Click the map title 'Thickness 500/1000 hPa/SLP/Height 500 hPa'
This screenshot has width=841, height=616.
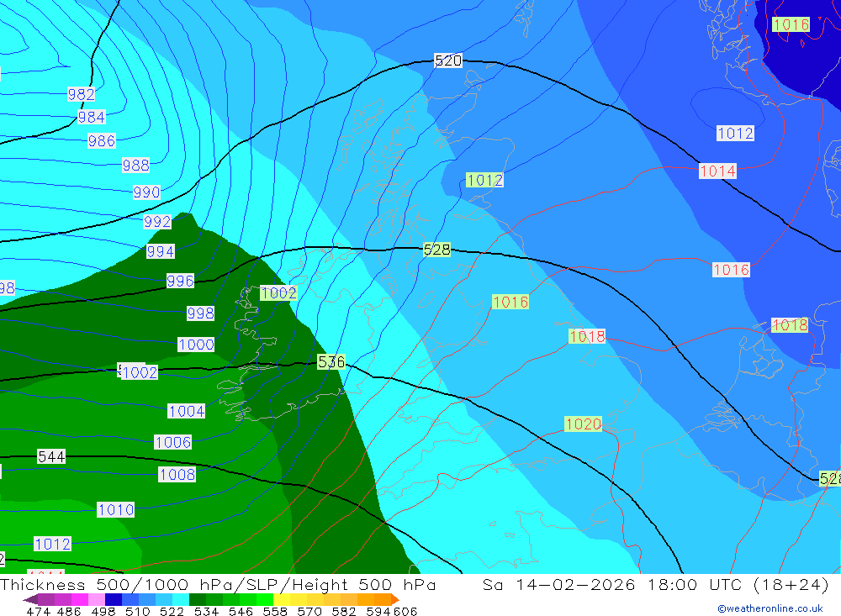(218, 585)
